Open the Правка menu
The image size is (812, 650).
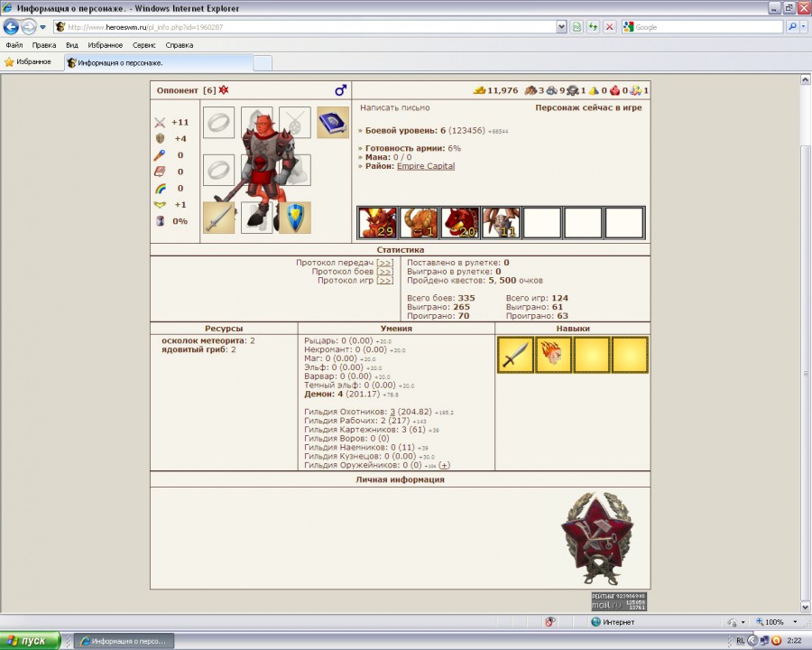44,45
